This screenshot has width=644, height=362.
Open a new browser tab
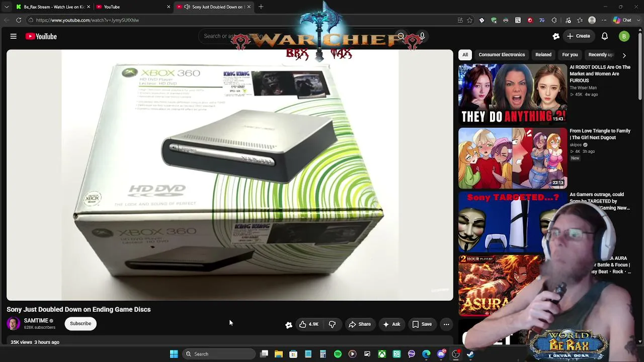click(x=261, y=7)
